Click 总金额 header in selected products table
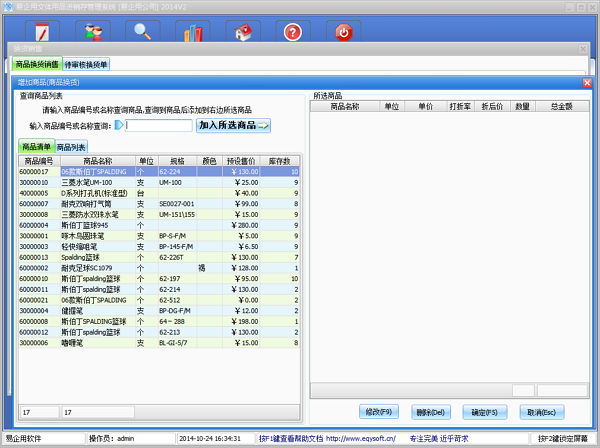 [562, 106]
